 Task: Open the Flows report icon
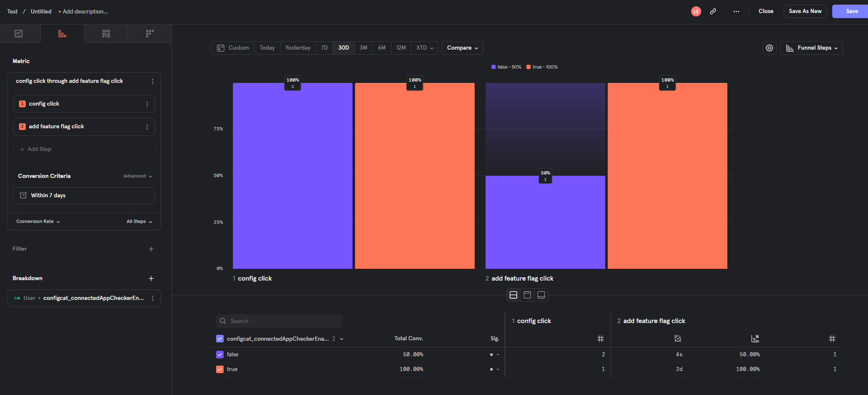point(106,33)
